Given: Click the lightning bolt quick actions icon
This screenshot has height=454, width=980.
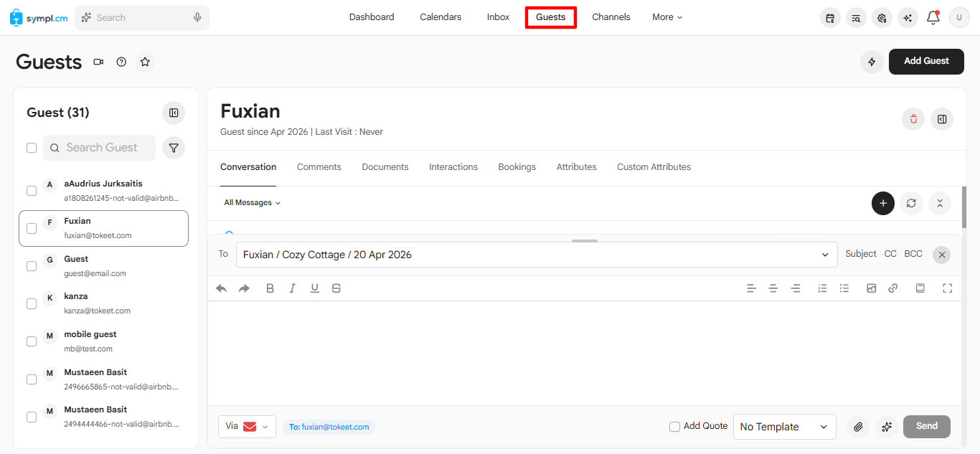Looking at the screenshot, I should pyautogui.click(x=872, y=62).
